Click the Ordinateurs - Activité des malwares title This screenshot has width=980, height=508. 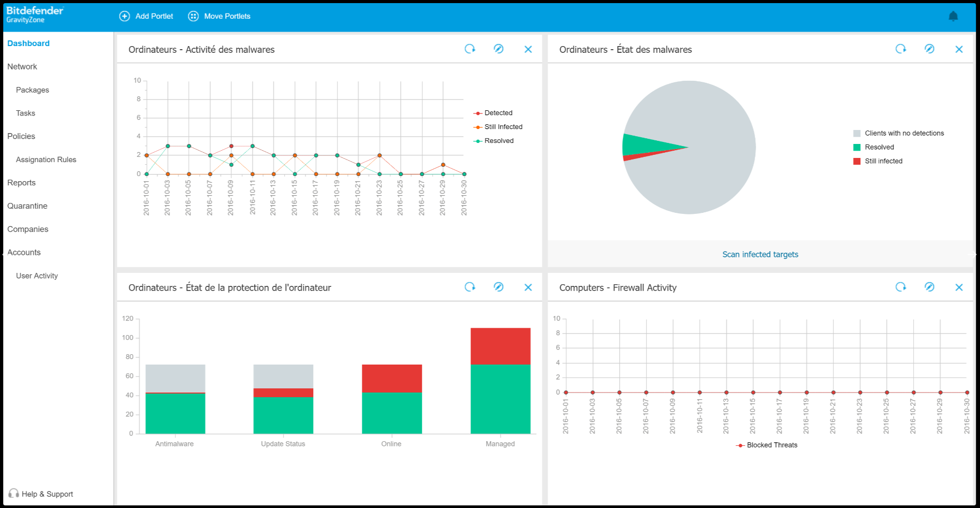(201, 50)
